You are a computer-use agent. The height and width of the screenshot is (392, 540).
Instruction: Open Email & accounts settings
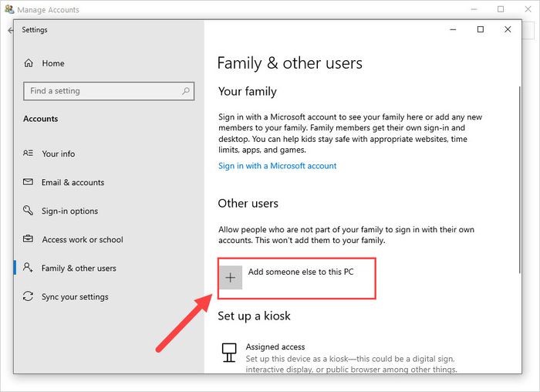[73, 182]
